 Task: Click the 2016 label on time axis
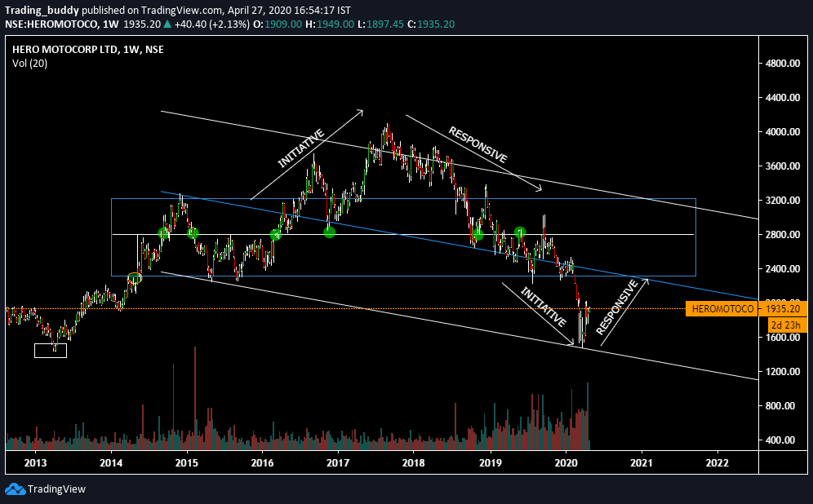262,462
